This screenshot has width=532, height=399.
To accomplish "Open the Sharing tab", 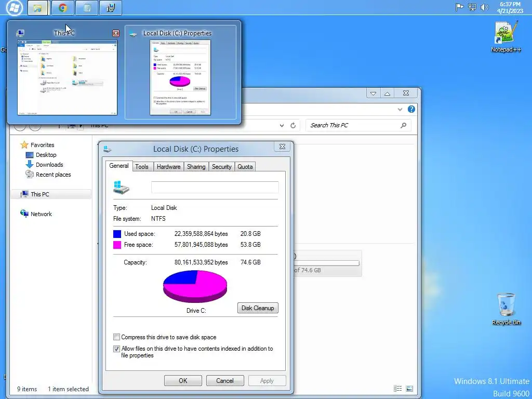I will [x=196, y=167].
